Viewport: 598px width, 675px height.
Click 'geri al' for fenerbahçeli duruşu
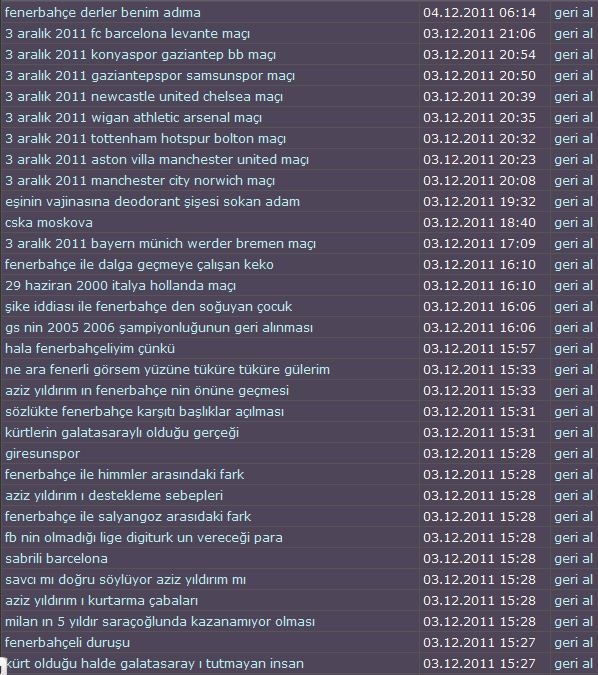pos(573,643)
